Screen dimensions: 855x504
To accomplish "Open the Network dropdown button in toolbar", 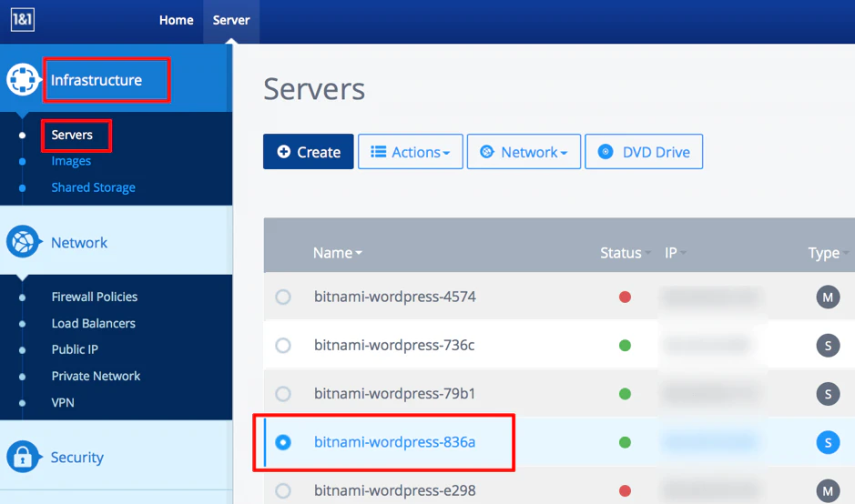I will click(524, 151).
